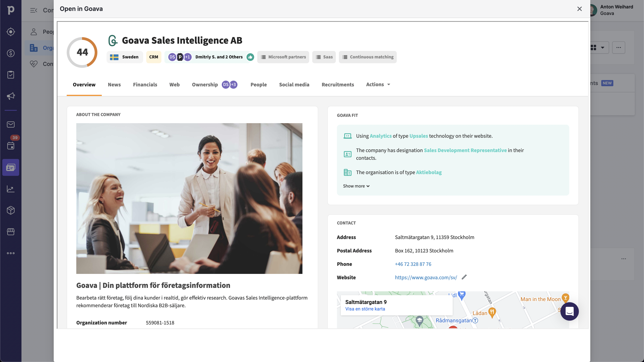Edit website with pencil icon
The image size is (644, 362).
pos(464,277)
